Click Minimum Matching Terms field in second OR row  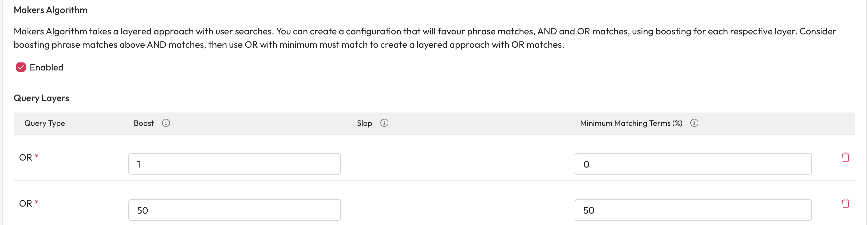click(x=693, y=210)
